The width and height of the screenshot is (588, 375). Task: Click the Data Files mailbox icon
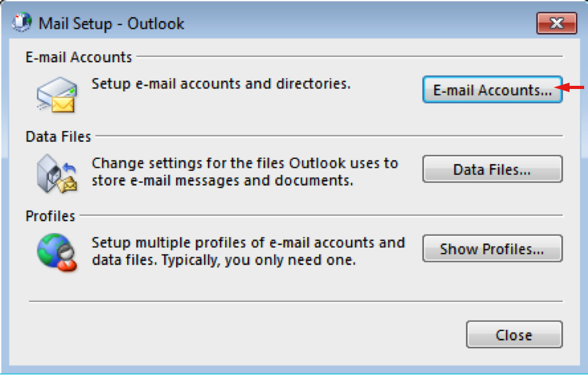(x=57, y=174)
